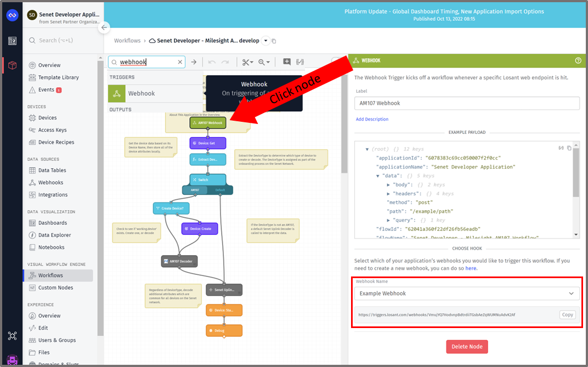The image size is (588, 367).
Task: Select the Device: Create node
Action: coord(200,229)
